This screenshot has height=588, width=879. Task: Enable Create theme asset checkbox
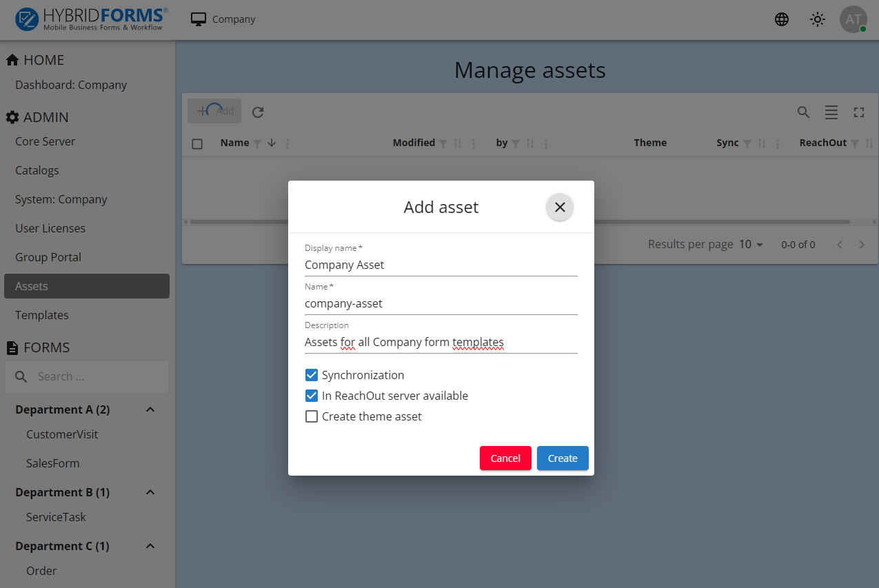312,416
